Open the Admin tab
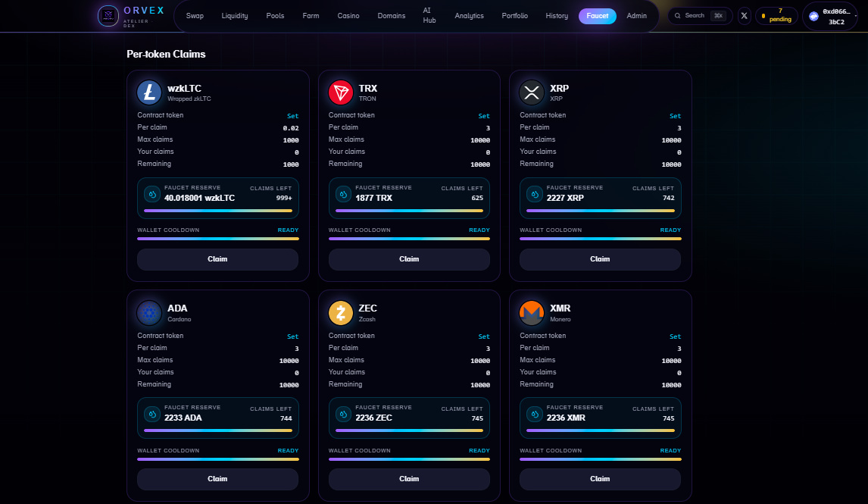The height and width of the screenshot is (504, 868). 636,16
